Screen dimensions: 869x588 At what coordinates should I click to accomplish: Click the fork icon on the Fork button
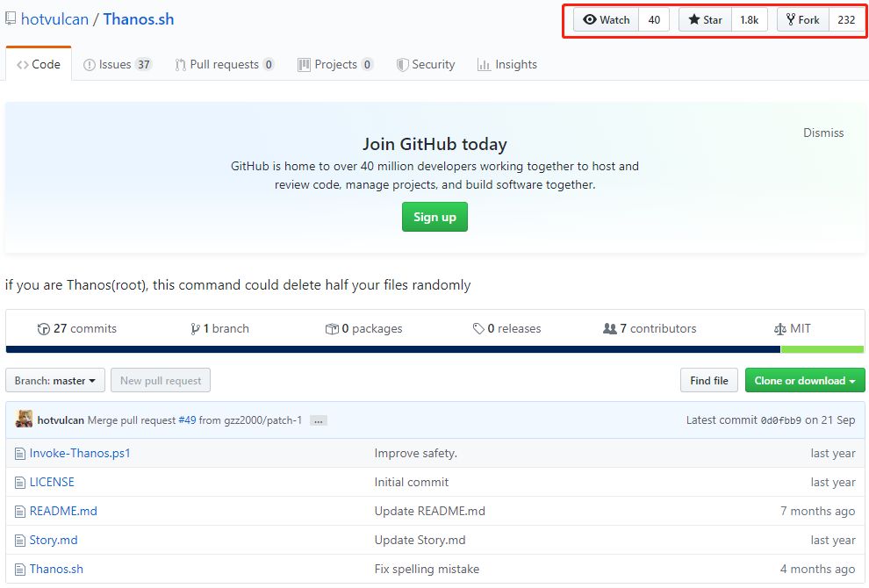pyautogui.click(x=791, y=19)
